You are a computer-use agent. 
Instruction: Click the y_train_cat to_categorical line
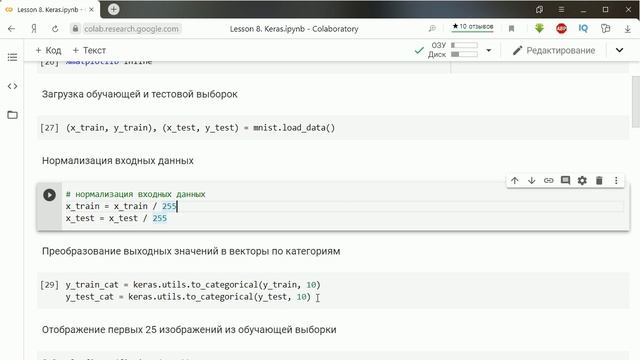[x=193, y=285]
